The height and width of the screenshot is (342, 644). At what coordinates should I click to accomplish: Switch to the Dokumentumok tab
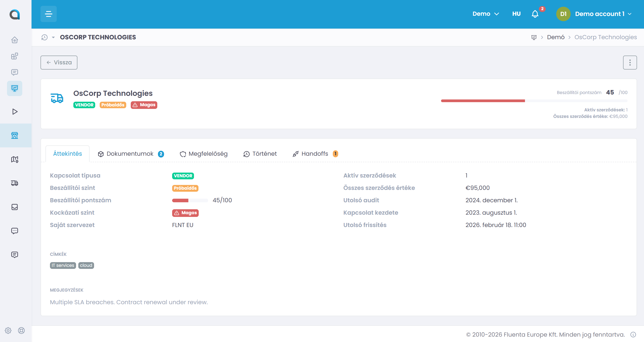pyautogui.click(x=131, y=154)
